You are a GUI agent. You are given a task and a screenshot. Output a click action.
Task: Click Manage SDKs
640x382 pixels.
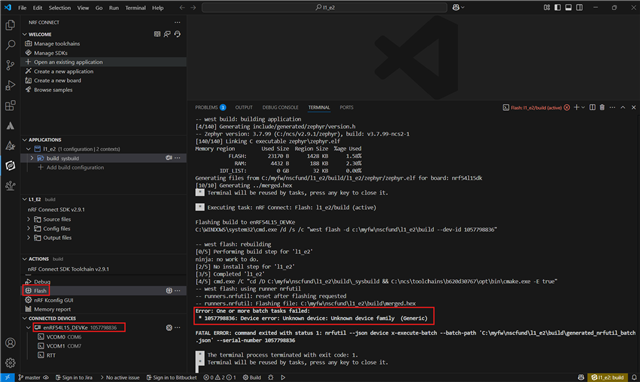(x=51, y=53)
